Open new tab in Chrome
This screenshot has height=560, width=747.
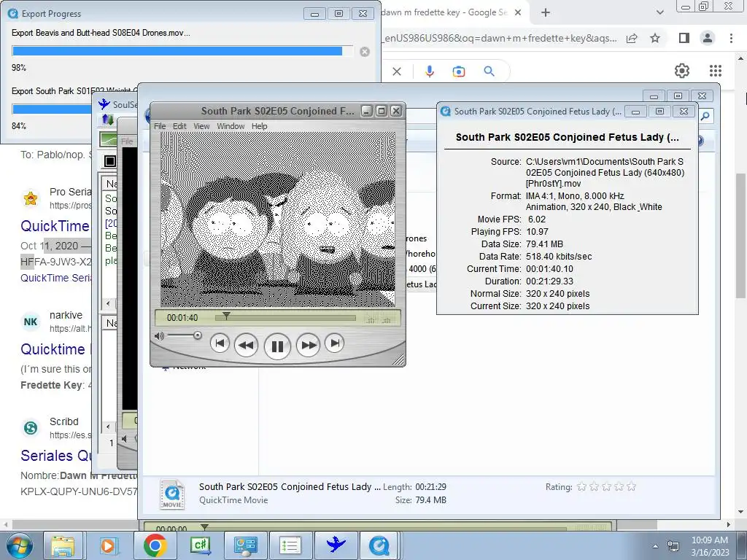point(546,12)
